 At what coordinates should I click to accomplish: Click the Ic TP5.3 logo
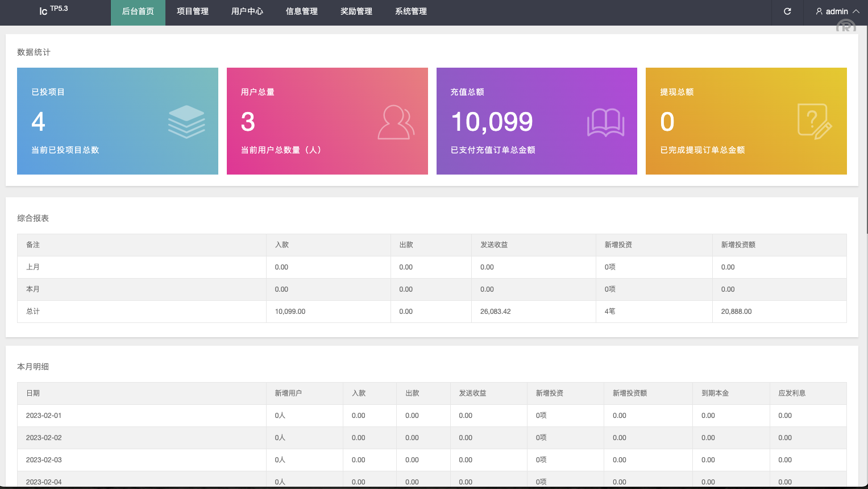53,10
